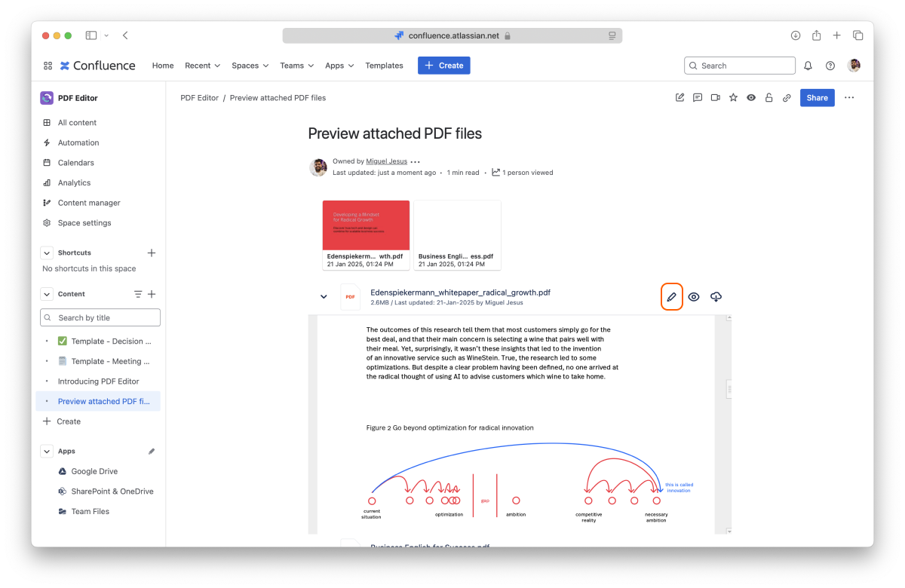The width and height of the screenshot is (905, 588).
Task: Open owner options ellipsis next to Miguel Jesus
Action: [x=415, y=161]
